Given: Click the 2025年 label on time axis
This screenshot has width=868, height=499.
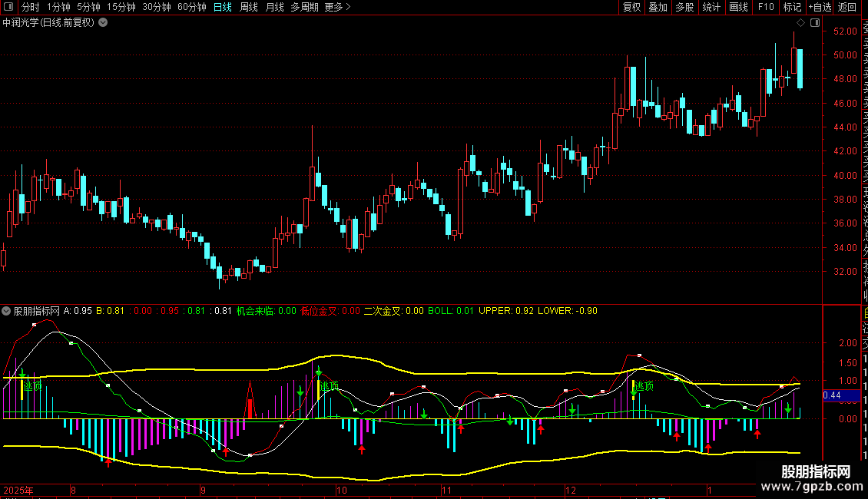Looking at the screenshot, I should coord(18,490).
